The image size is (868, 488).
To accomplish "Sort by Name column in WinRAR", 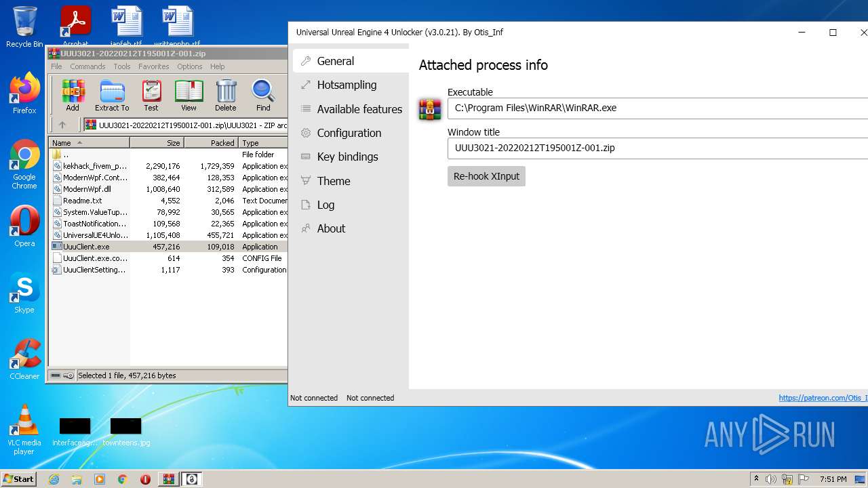I will (x=90, y=143).
